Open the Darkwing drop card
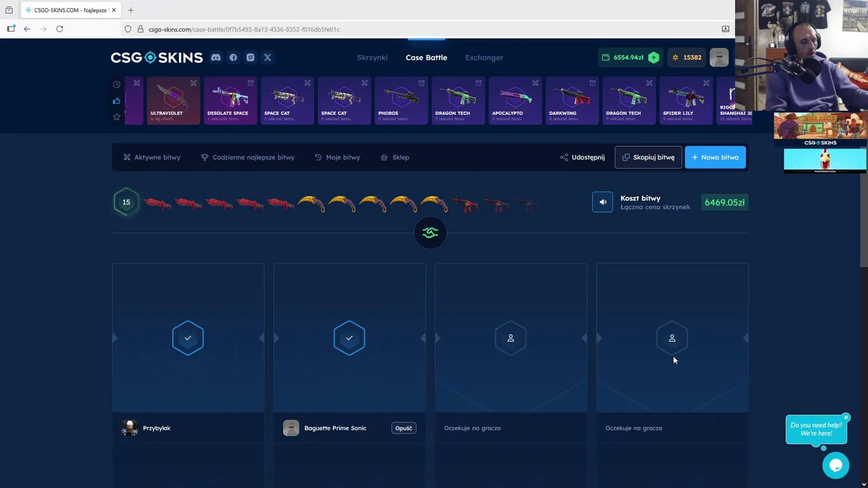The image size is (868, 488). click(x=572, y=100)
